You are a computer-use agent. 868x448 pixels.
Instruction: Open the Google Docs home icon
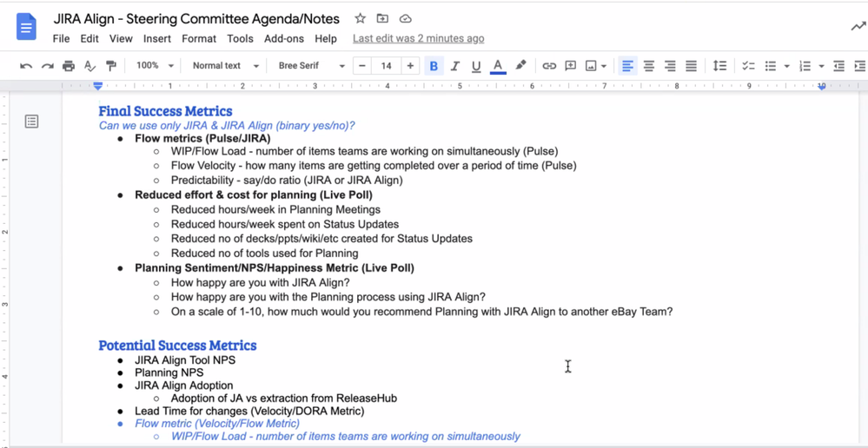(26, 27)
